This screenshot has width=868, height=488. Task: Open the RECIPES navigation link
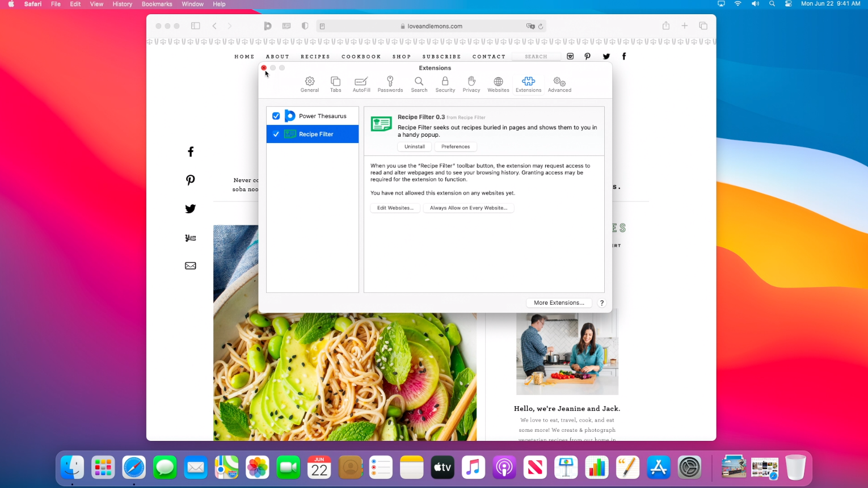(x=315, y=57)
